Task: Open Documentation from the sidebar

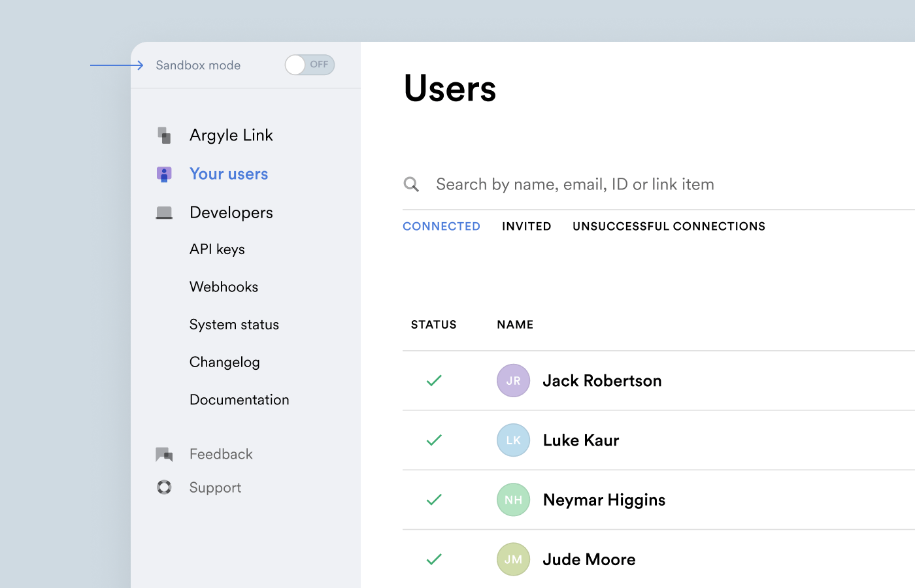Action: coord(239,400)
